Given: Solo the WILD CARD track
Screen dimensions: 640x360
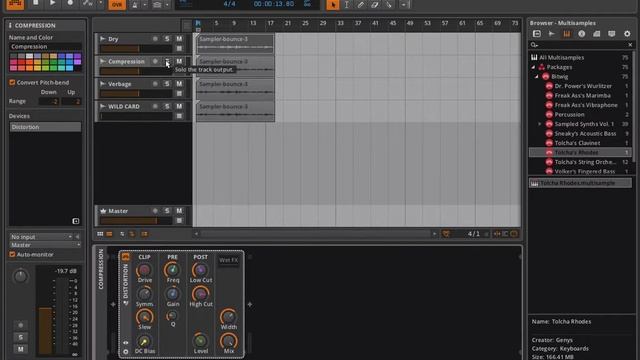Looking at the screenshot, I should (x=167, y=106).
